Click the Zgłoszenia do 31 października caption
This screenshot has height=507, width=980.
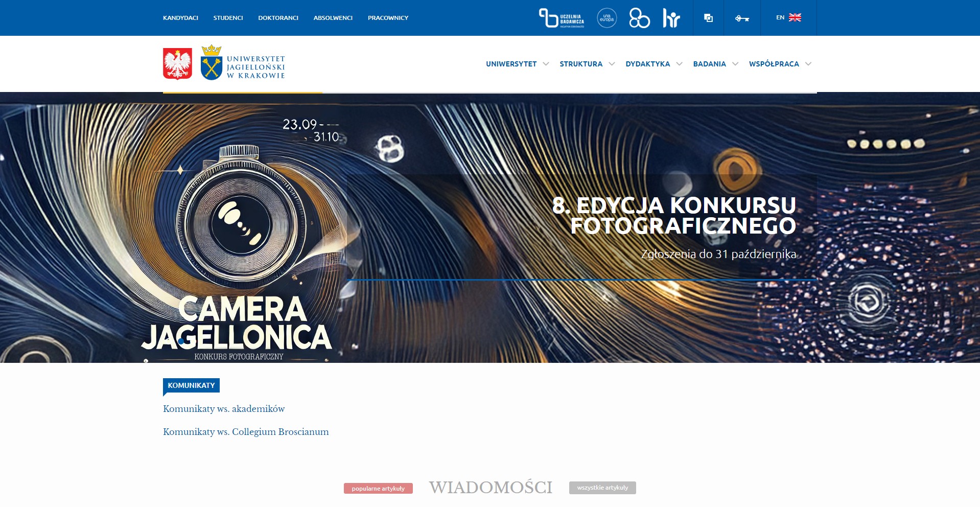[x=718, y=254]
